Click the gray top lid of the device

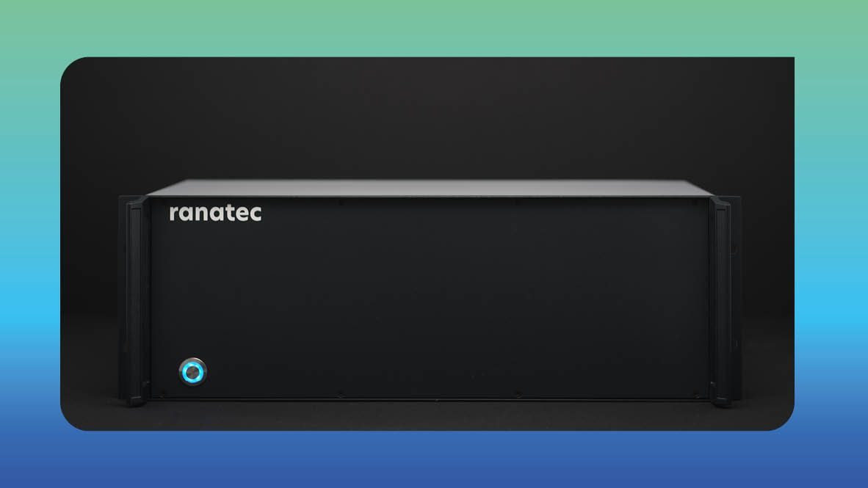coord(430,187)
